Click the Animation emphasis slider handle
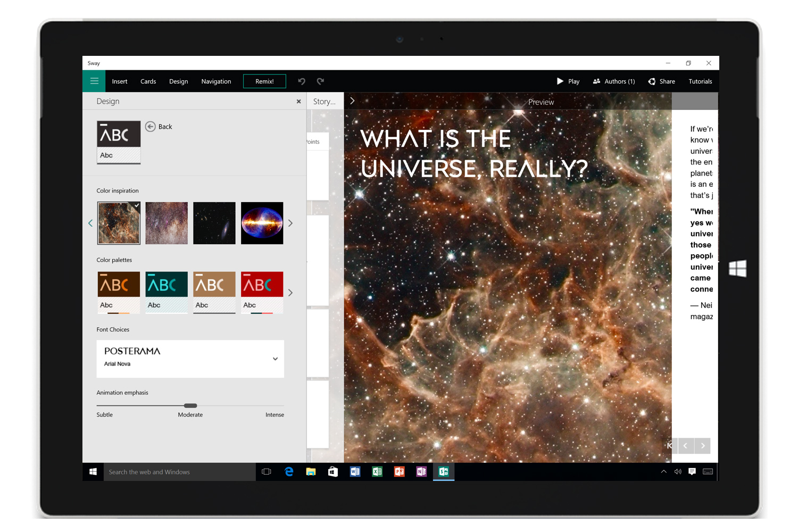Screen dimensions: 798x532 tap(190, 405)
